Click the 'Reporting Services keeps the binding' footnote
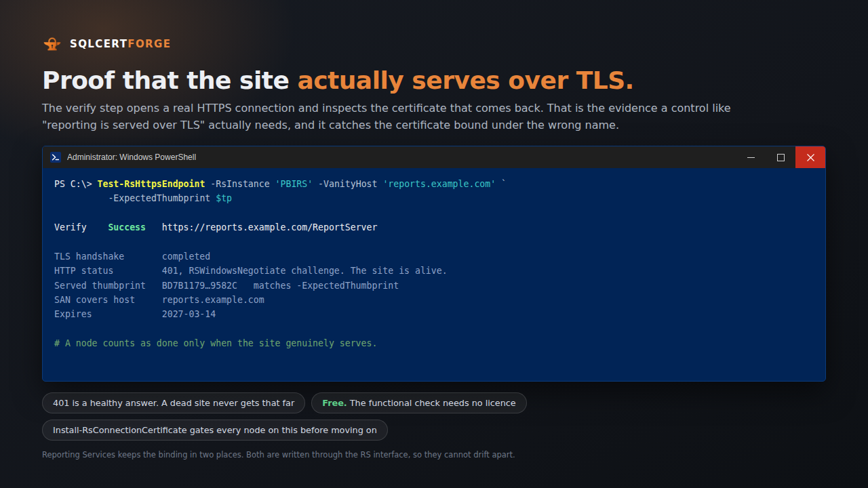This screenshot has height=488, width=868. point(279,455)
